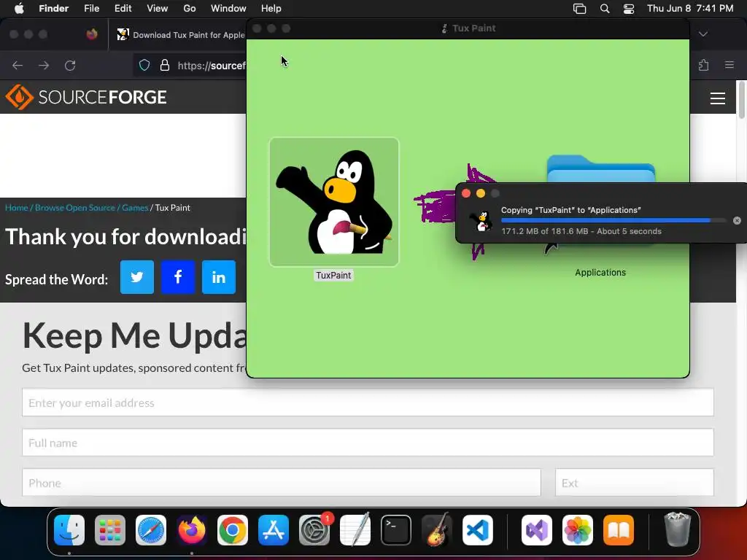Open Firefox from the Dock
The width and height of the screenshot is (747, 560).
pyautogui.click(x=192, y=530)
